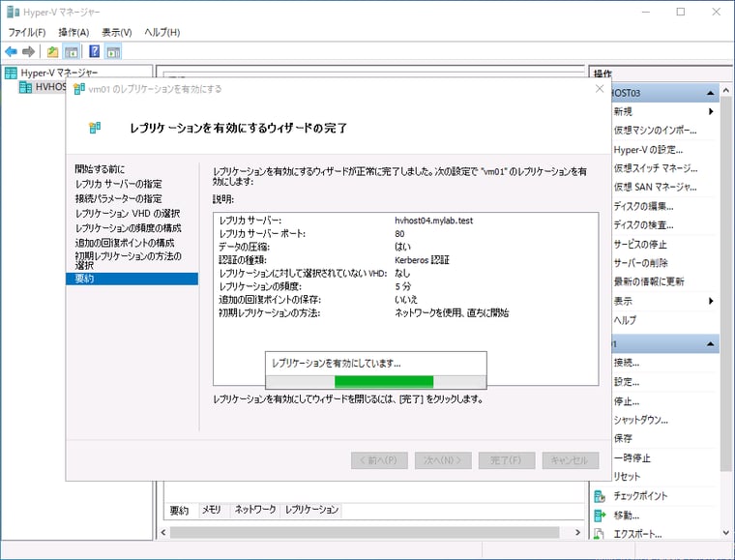Click Import Virtual Machine action

tap(655, 131)
